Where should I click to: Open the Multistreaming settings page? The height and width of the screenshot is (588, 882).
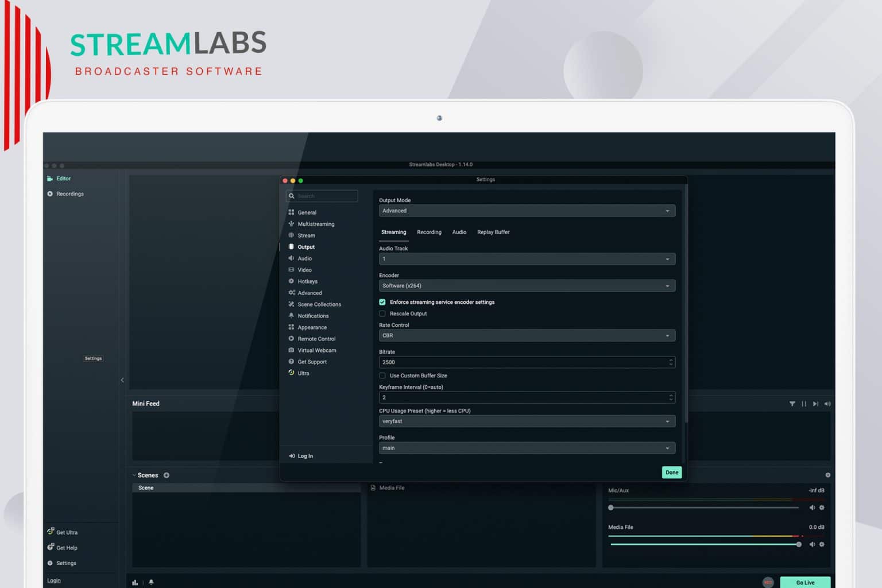click(x=316, y=224)
